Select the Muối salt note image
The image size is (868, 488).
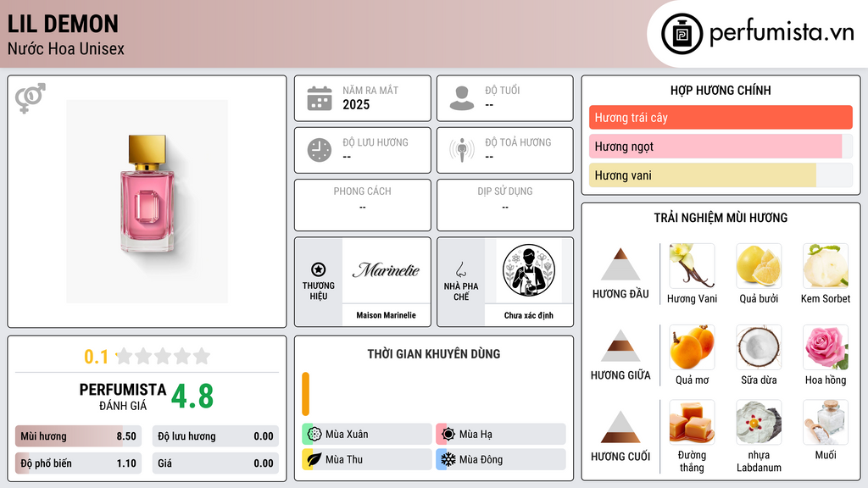click(826, 422)
